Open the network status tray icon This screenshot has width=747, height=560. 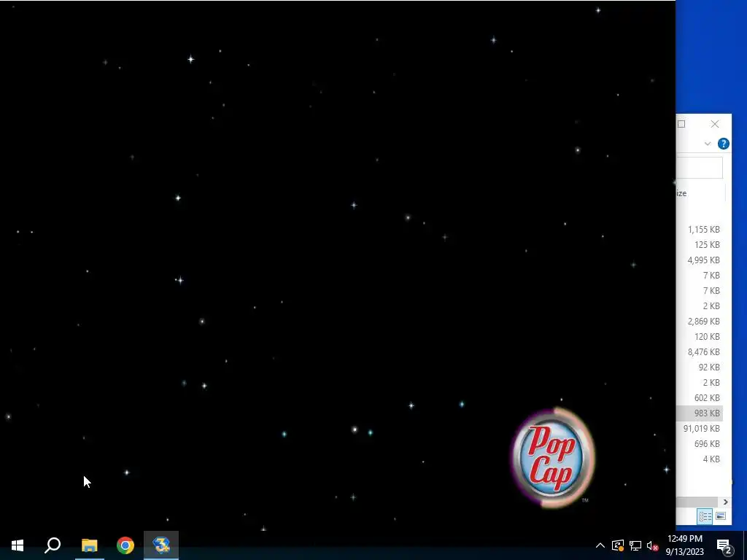pos(635,545)
